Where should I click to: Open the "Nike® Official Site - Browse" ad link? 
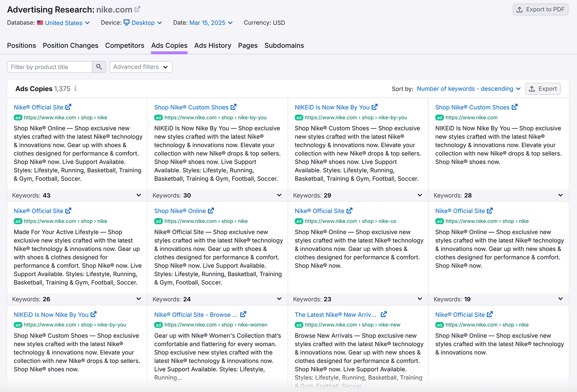tap(197, 314)
